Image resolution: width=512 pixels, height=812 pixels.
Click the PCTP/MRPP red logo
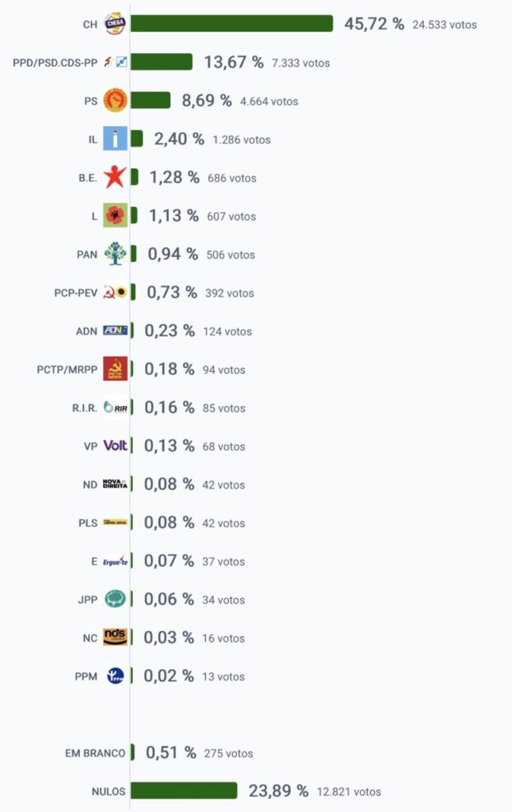[115, 369]
